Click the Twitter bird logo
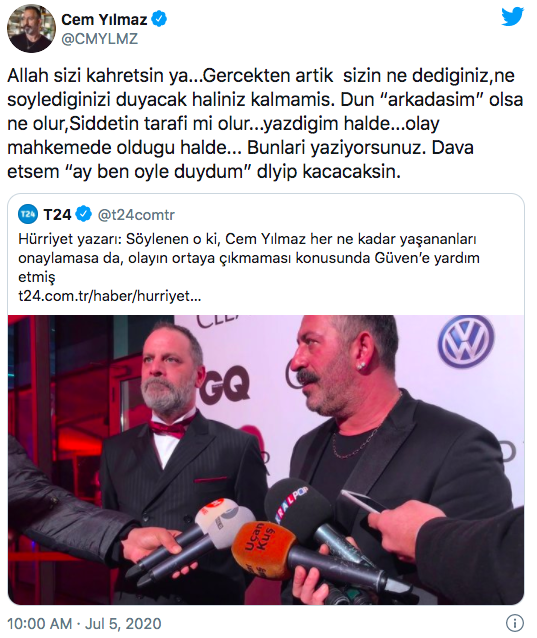This screenshot has height=638, width=537. tap(512, 17)
